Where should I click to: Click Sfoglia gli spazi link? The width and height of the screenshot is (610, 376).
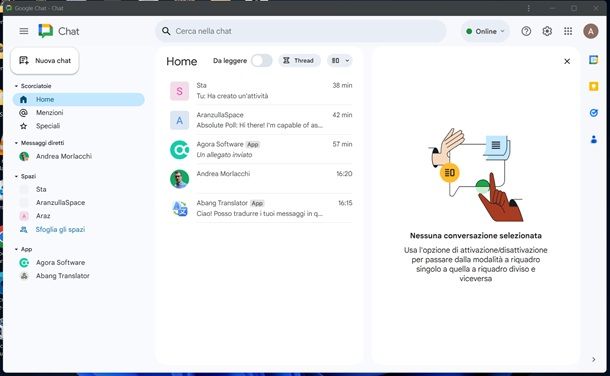tap(60, 229)
